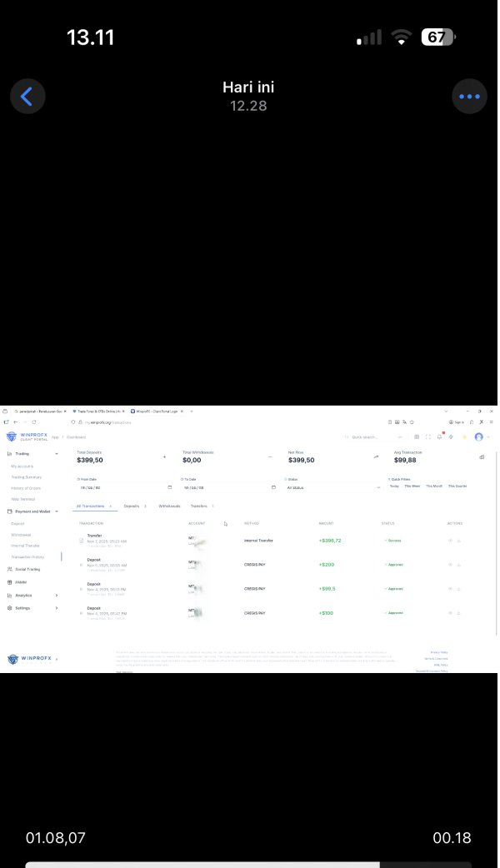Select the This Week quick filter
The width and height of the screenshot is (500, 868).
[x=412, y=486]
